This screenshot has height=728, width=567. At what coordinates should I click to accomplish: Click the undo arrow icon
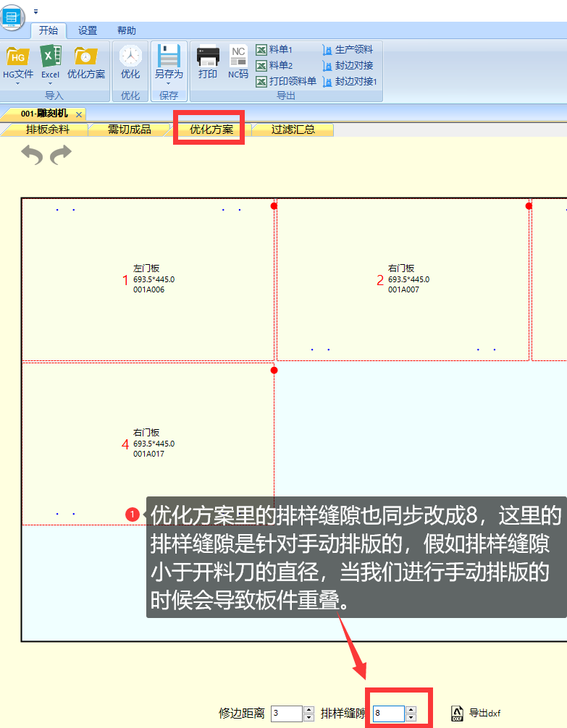[32, 155]
